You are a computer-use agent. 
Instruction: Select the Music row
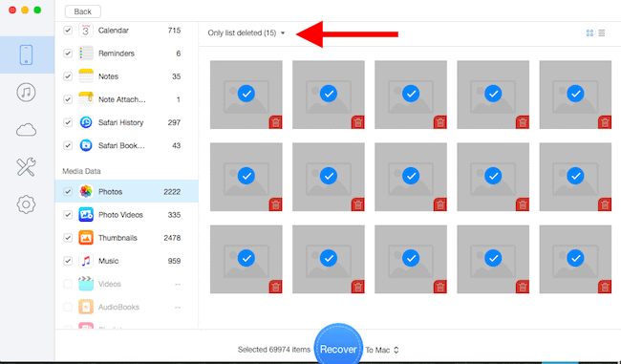(x=126, y=261)
